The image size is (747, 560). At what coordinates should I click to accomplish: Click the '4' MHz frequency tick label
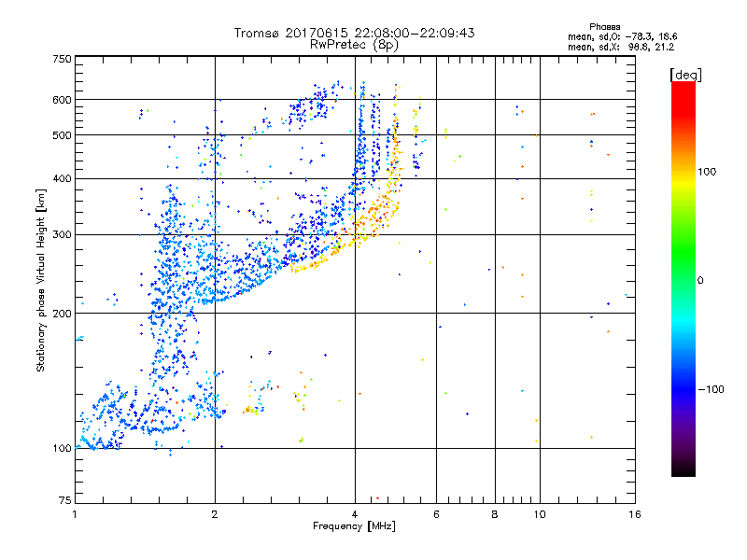tap(355, 514)
